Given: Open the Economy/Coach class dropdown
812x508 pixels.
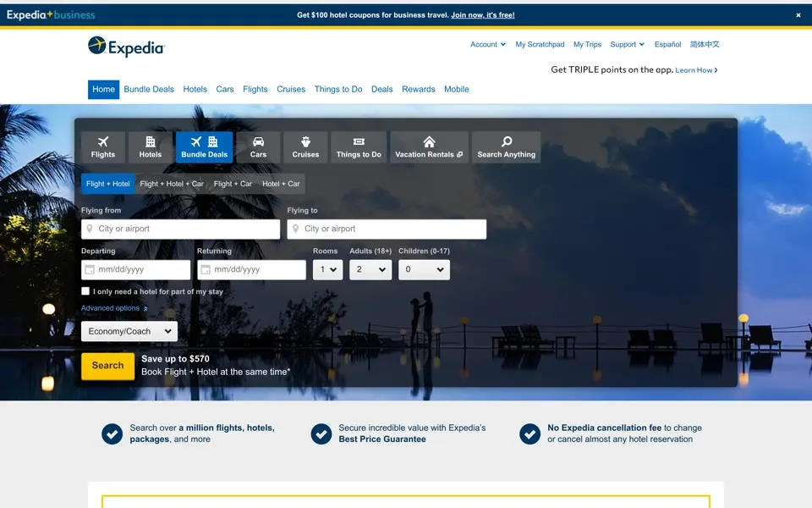Looking at the screenshot, I should (x=129, y=331).
